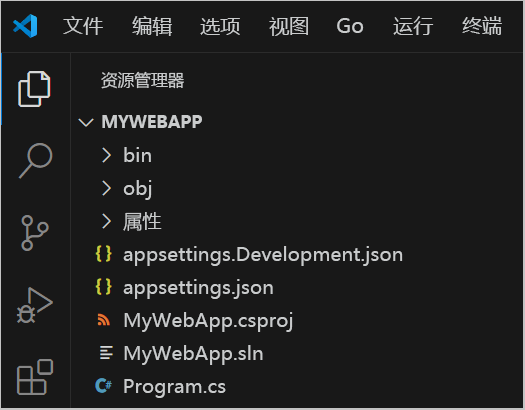
Task: Open the Source Control branch icon
Action: click(35, 233)
